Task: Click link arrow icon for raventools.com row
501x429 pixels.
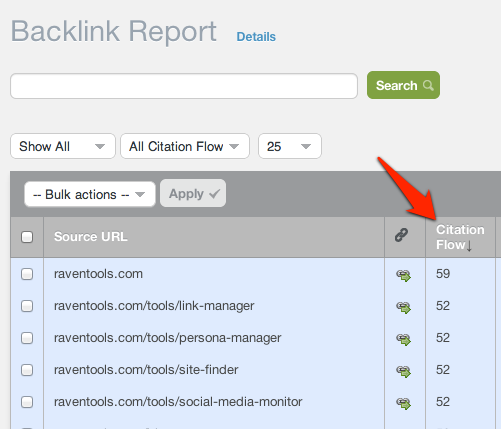Action: coord(403,275)
